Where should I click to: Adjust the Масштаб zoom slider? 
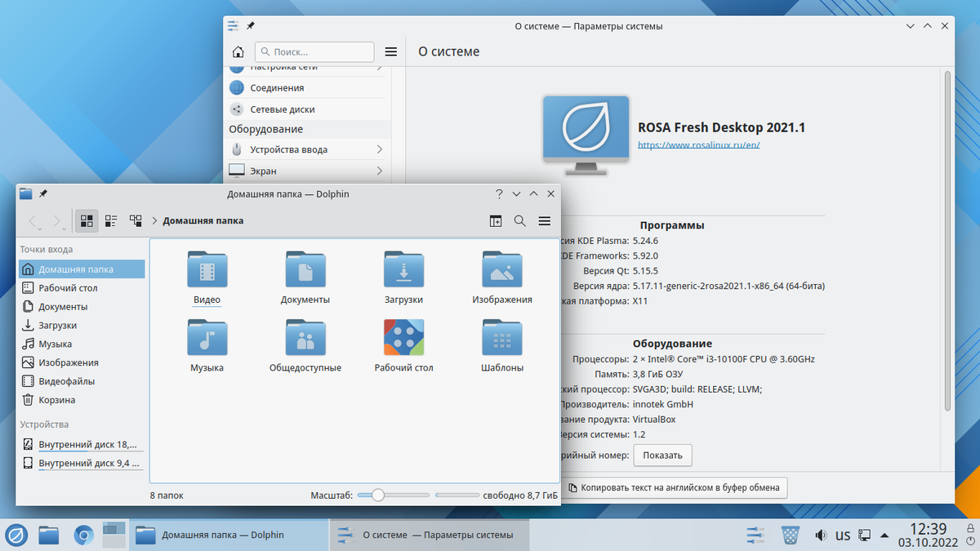[x=393, y=495]
